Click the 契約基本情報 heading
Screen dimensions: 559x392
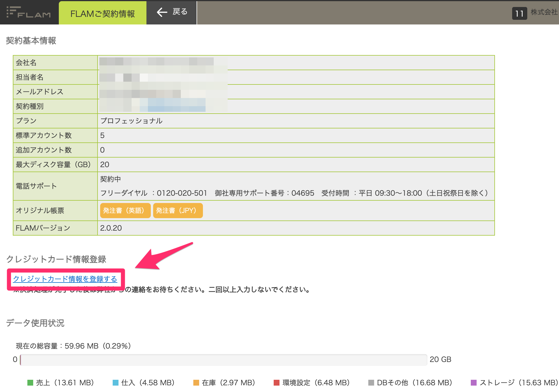click(x=31, y=41)
